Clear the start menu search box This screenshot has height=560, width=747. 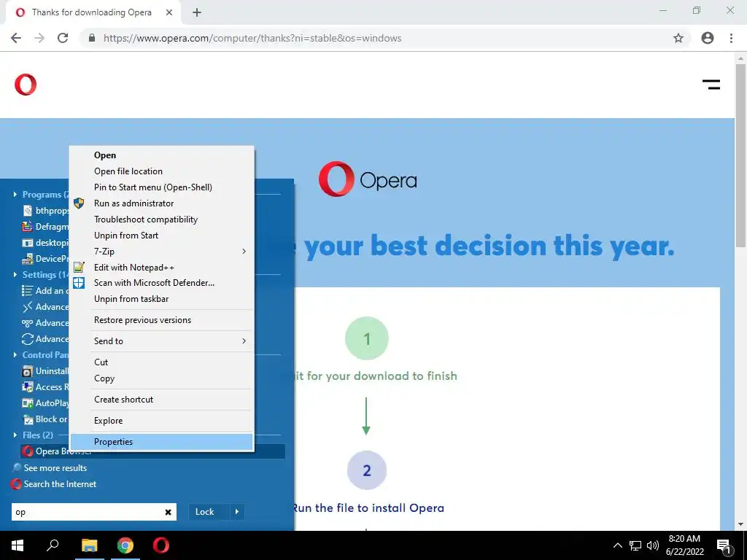[169, 513]
